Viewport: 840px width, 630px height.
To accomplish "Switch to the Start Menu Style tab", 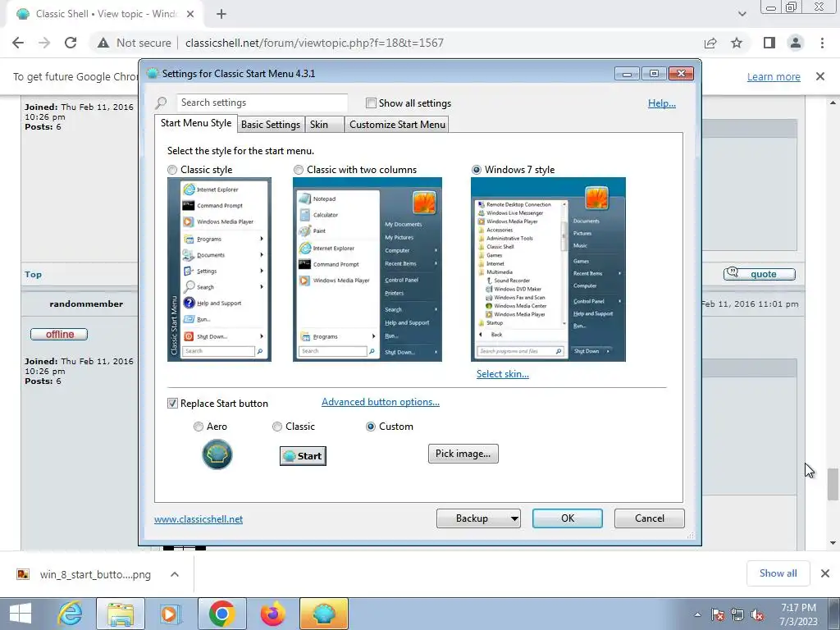I will point(196,123).
